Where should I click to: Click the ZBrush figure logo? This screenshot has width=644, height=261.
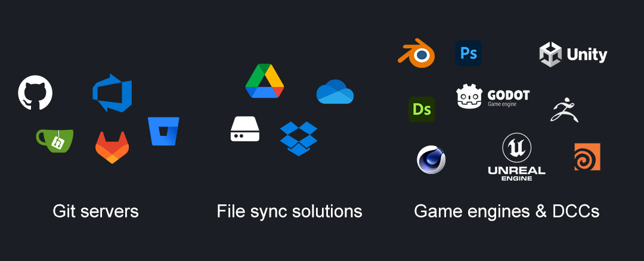(x=564, y=110)
